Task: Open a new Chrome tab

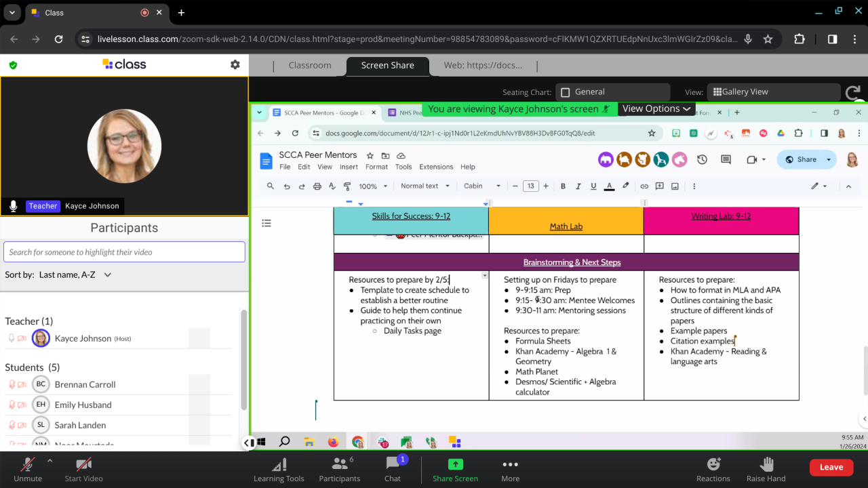Action: (181, 13)
